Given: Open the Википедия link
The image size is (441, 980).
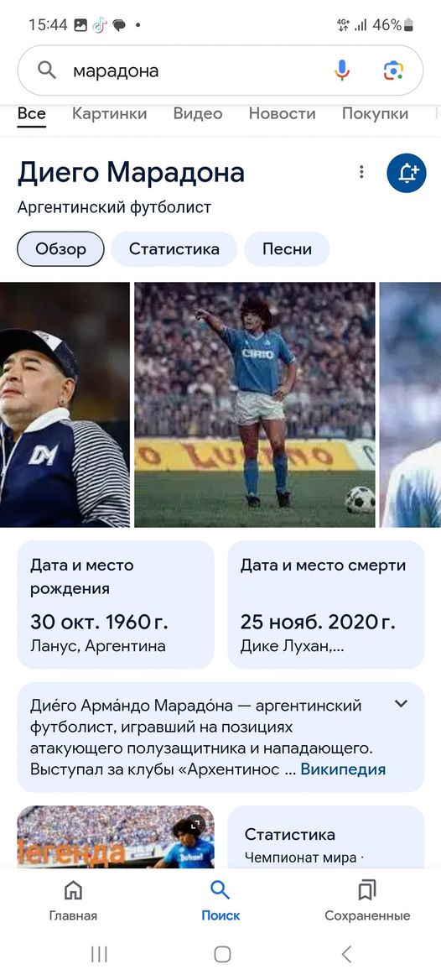Looking at the screenshot, I should coord(343,769).
